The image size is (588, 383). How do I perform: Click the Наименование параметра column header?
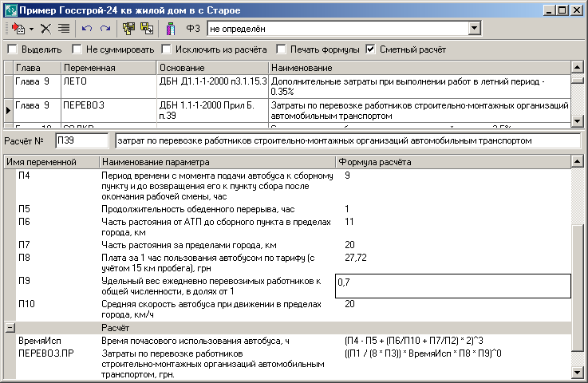pos(218,162)
